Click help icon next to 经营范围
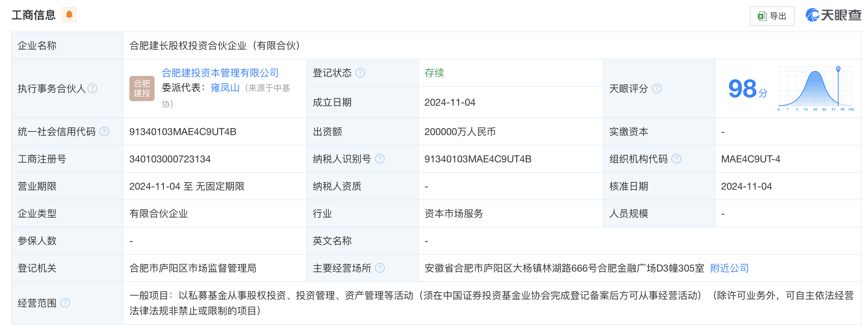The height and width of the screenshot is (331, 868). (65, 303)
